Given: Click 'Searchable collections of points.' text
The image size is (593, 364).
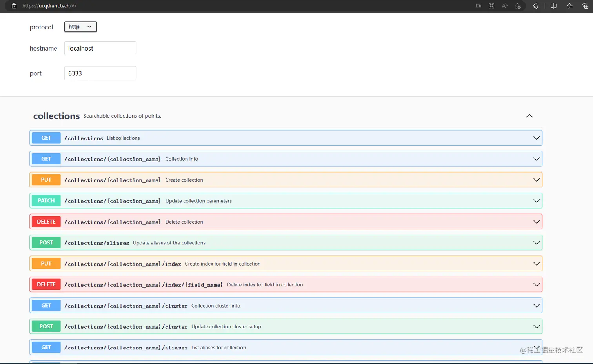Looking at the screenshot, I should pyautogui.click(x=122, y=116).
